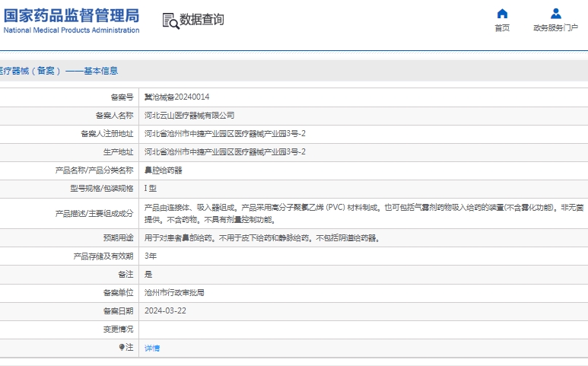Select the value I 型
Screen dimensions: 588x366
[x=151, y=188]
